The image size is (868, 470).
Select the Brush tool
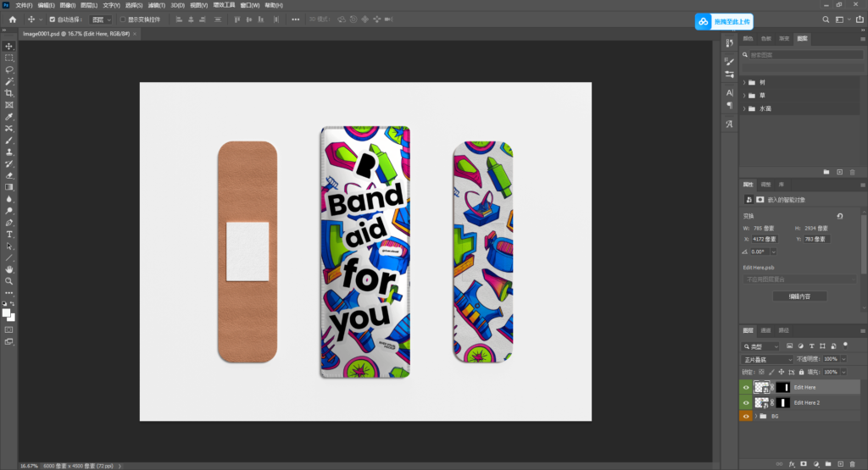coord(8,141)
